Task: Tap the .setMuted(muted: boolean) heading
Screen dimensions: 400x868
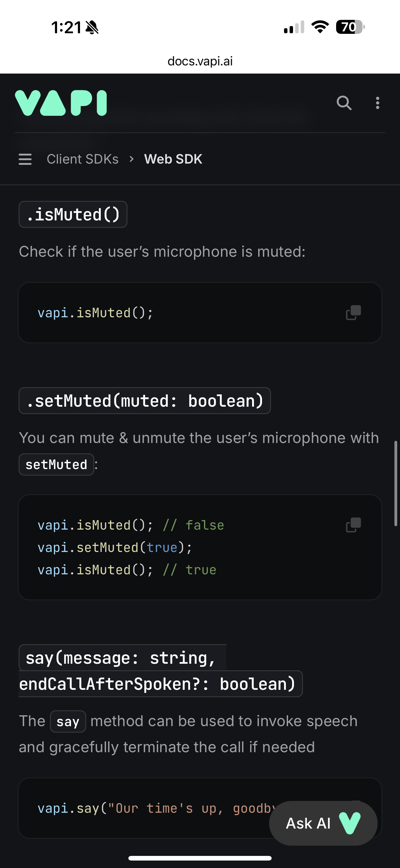Action: (x=145, y=401)
